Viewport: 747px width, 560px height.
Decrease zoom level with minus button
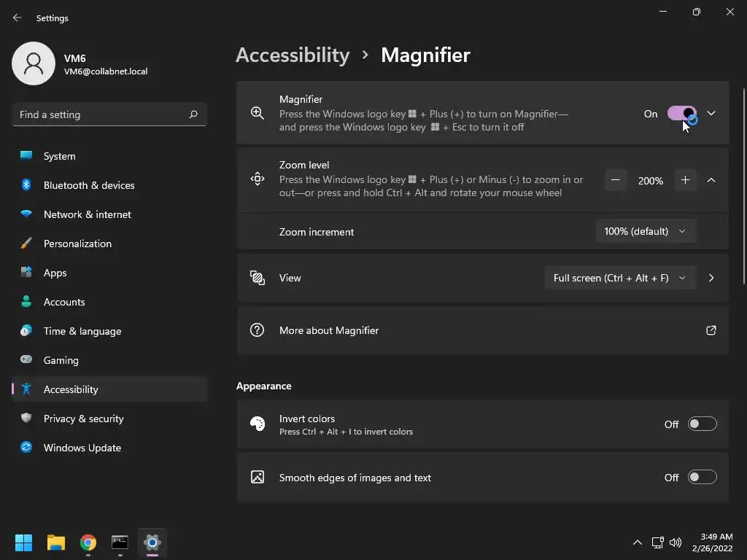tap(616, 180)
